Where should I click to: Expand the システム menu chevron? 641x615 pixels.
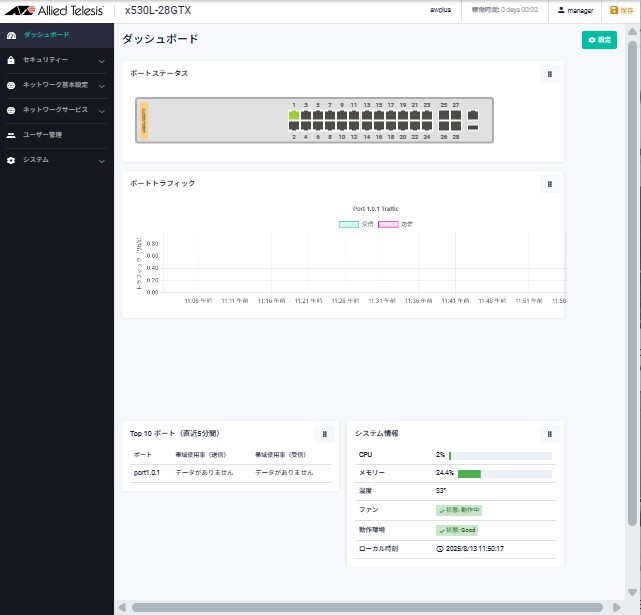[x=102, y=161]
